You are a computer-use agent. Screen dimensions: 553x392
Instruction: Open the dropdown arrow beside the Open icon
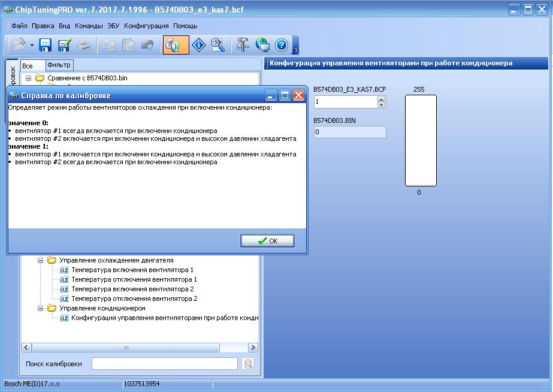[32, 45]
